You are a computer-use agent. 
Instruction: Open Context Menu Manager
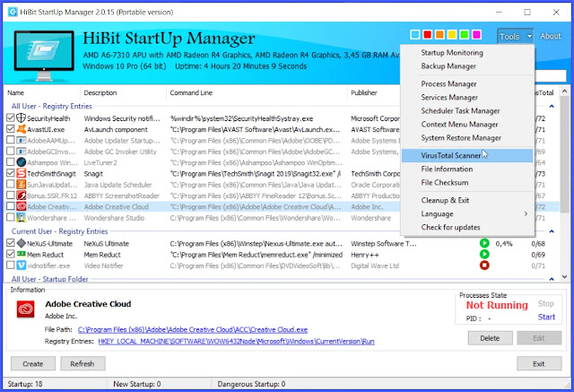point(467,125)
